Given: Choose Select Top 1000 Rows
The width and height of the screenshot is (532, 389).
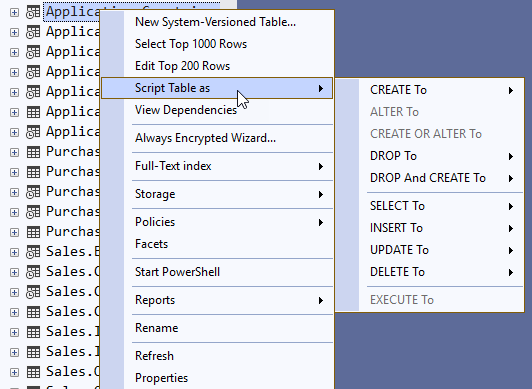Looking at the screenshot, I should pyautogui.click(x=191, y=44).
